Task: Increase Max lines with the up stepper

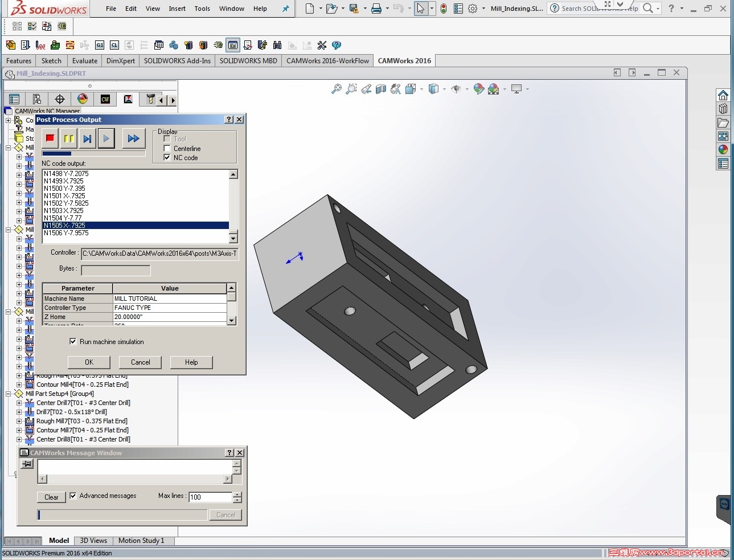Action: 237,494
